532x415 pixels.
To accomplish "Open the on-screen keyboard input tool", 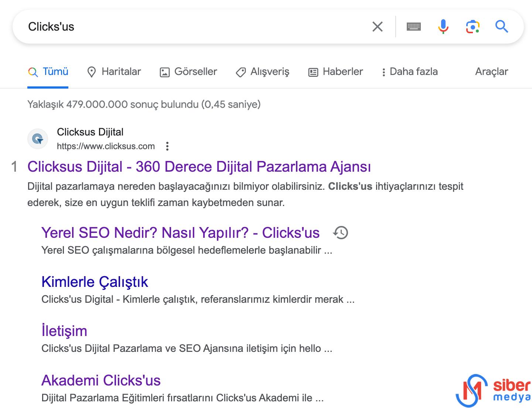I will pos(413,27).
